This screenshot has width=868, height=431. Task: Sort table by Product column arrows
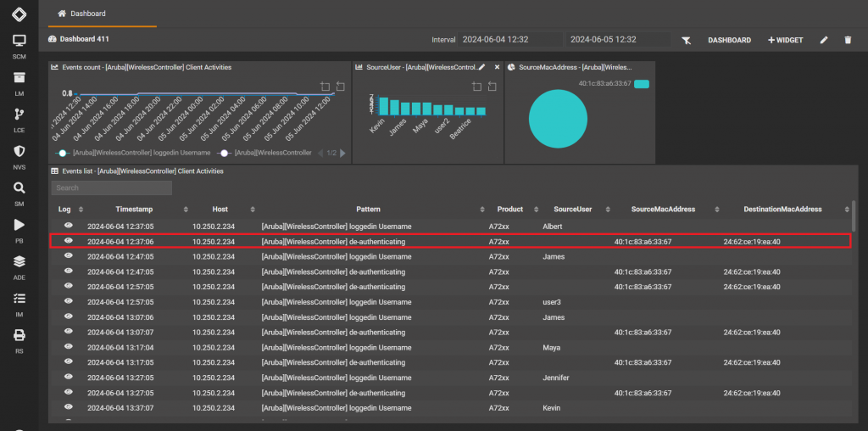pyautogui.click(x=536, y=210)
